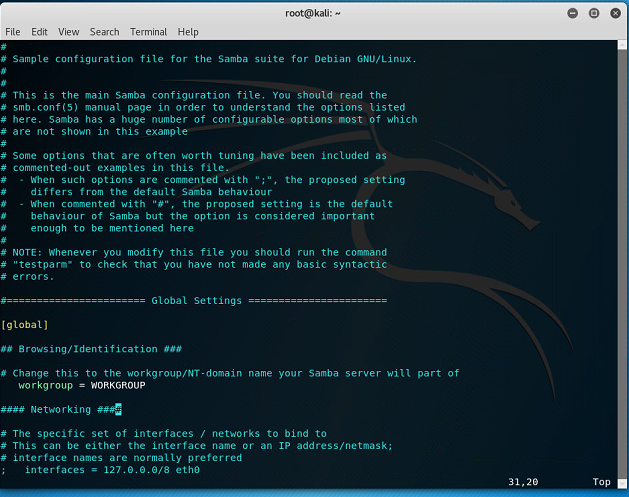Viewport: 629px width, 497px height.
Task: Minimize the root@kali terminal window
Action: [x=573, y=13]
